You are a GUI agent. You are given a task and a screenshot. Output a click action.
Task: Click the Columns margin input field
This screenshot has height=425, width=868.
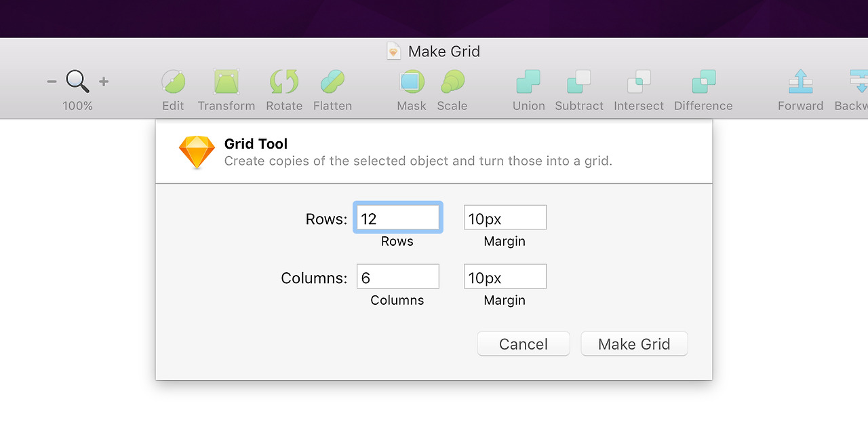pos(505,276)
